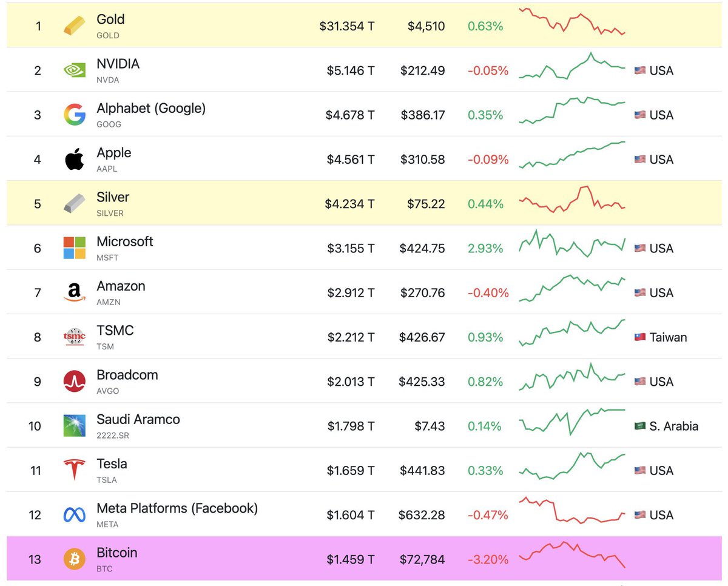This screenshot has width=728, height=586.
Task: Open the Silver asset link
Action: point(113,197)
